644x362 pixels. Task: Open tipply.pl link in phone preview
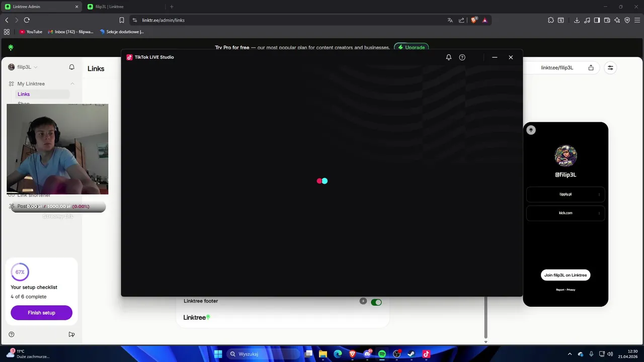click(566, 194)
